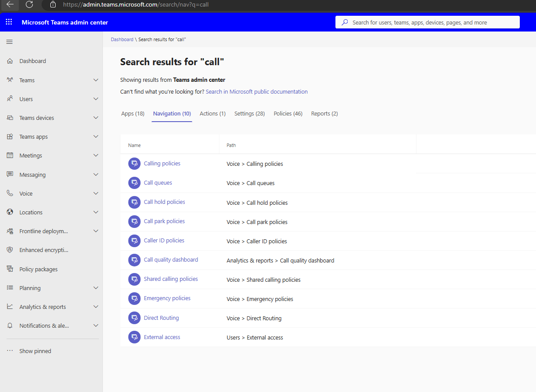Viewport: 536px width, 392px height.
Task: Click the top search input field
Action: pos(427,22)
